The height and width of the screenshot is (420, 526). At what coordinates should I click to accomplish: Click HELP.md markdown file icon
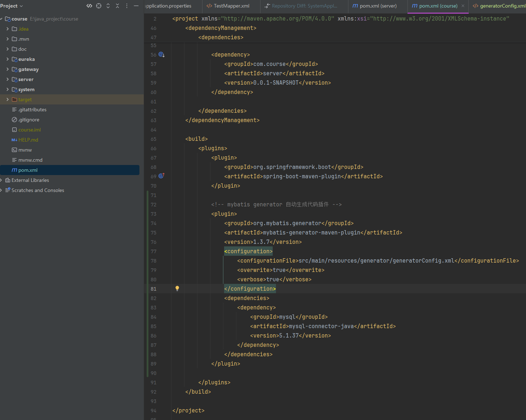[14, 140]
